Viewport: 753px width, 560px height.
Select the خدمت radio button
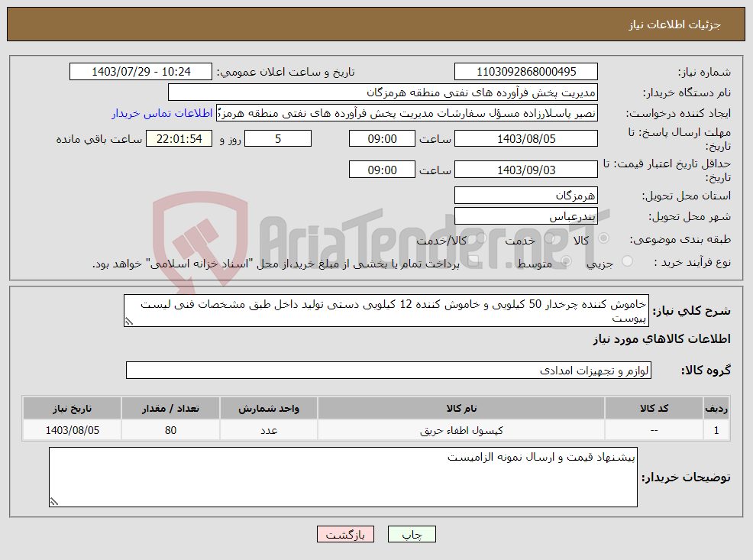[x=550, y=238]
